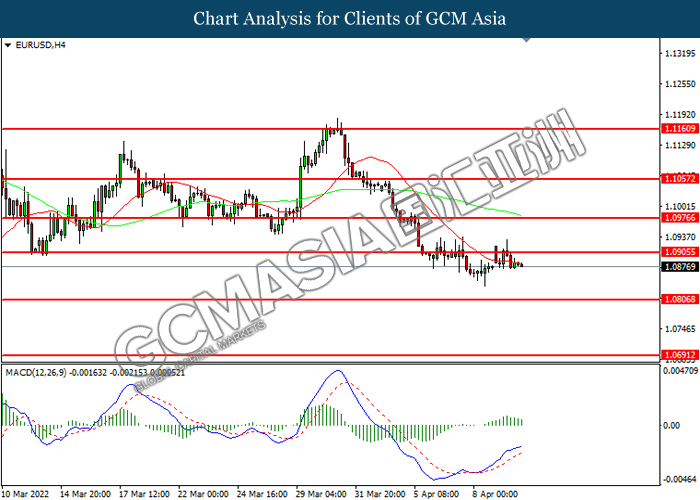
Task: Click the MACD 0.004709 scale value
Action: click(680, 371)
